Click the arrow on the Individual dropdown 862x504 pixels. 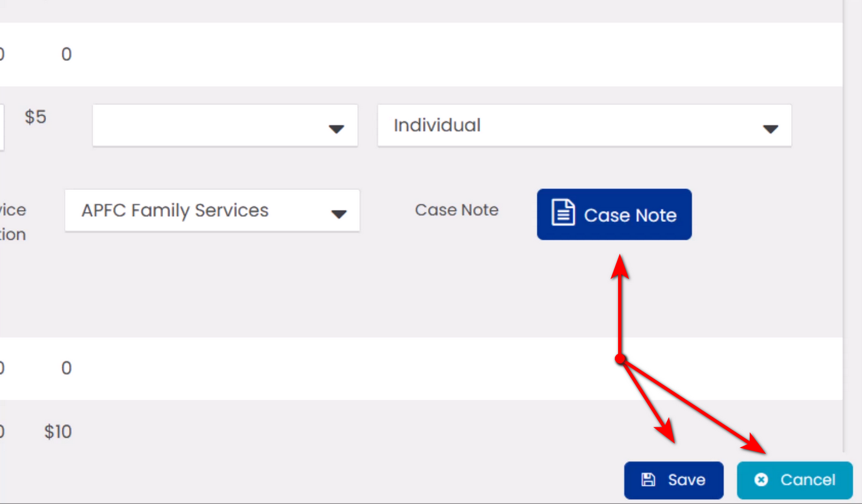point(770,129)
